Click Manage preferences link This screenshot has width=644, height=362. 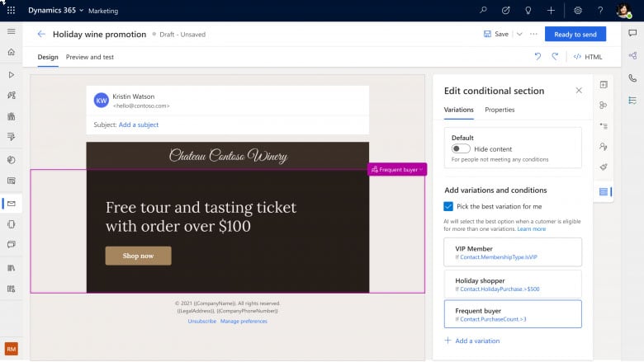pyautogui.click(x=244, y=321)
